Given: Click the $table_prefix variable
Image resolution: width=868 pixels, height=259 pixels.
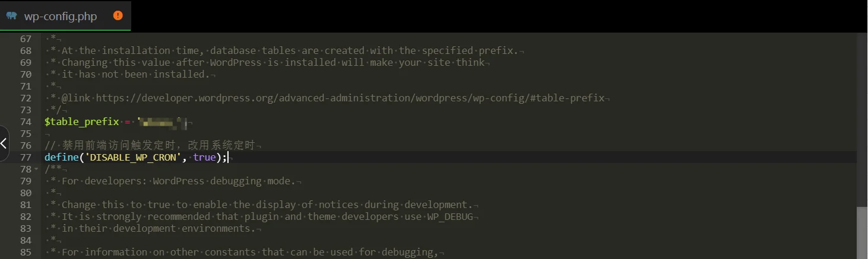Looking at the screenshot, I should [x=82, y=121].
